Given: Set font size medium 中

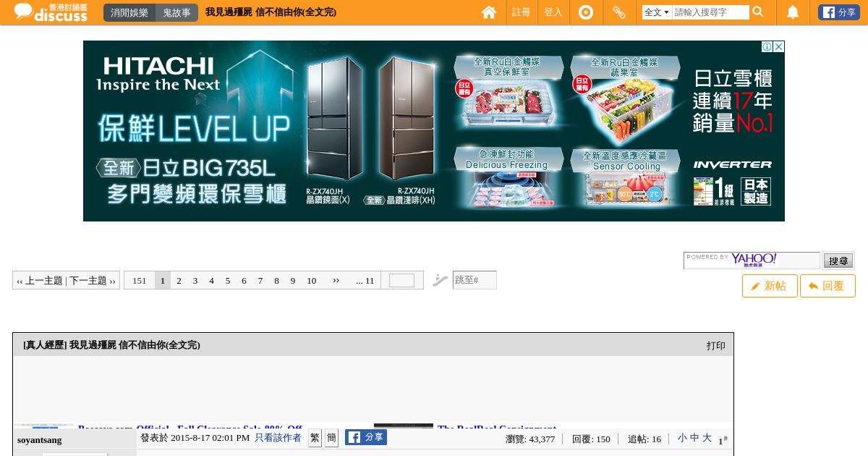Looking at the screenshot, I should [694, 438].
